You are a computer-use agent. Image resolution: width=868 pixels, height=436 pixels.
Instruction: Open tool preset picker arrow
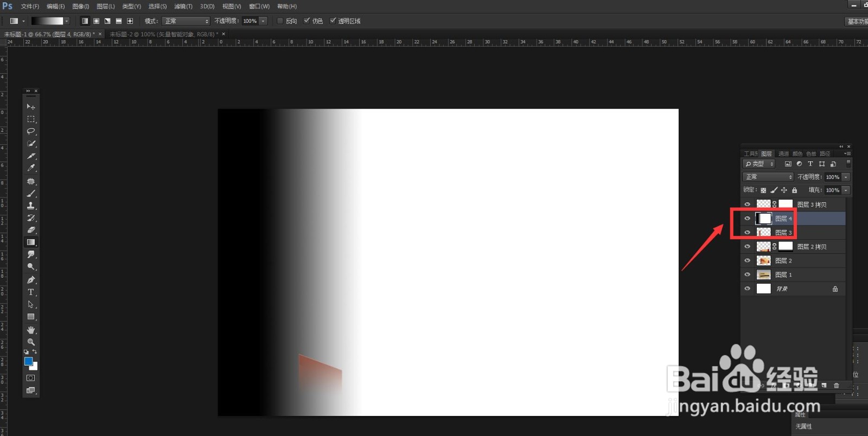[23, 21]
